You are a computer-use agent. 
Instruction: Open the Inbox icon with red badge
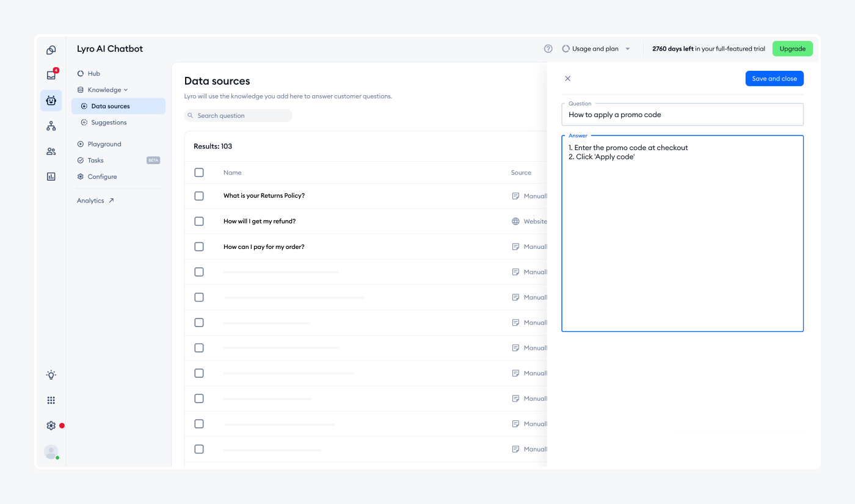point(51,75)
